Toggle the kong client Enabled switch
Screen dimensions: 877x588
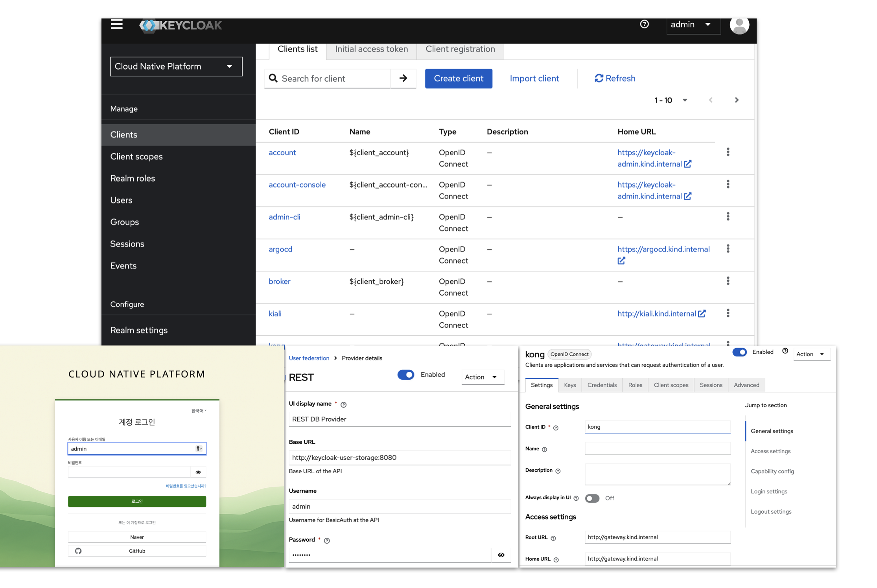tap(739, 352)
